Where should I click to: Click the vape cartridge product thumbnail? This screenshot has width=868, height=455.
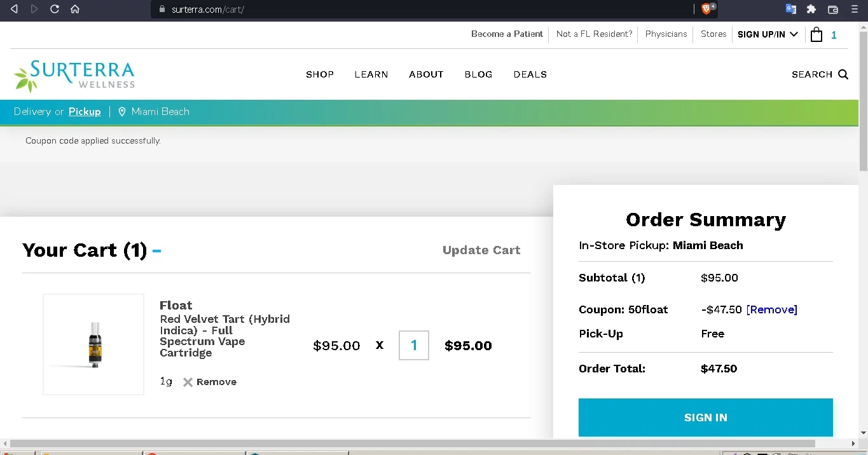[93, 344]
